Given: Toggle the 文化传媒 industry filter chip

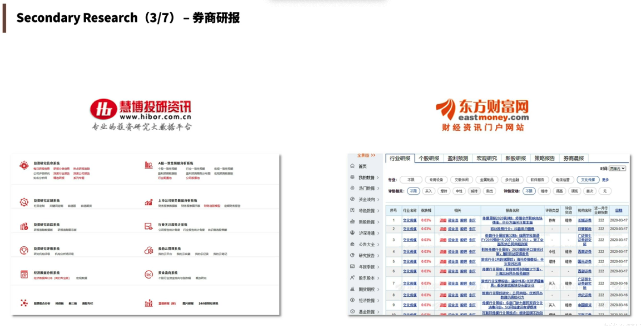Looking at the screenshot, I should pyautogui.click(x=588, y=180).
